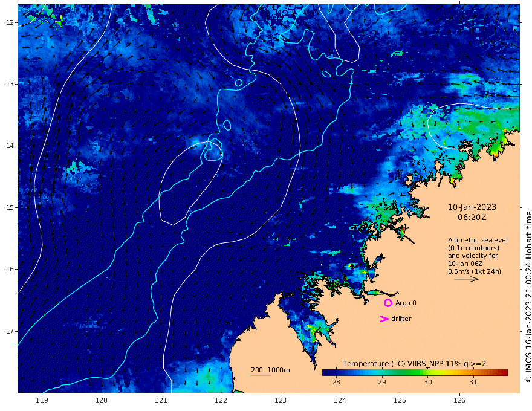The height and width of the screenshot is (411, 532).
Task: Click the 'drifter' legend label
Action: [x=401, y=319]
